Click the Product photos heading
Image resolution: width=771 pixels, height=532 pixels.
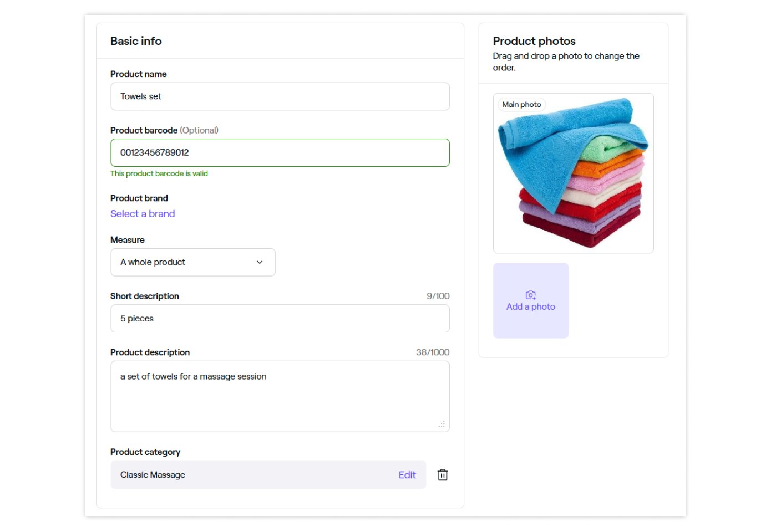pyautogui.click(x=534, y=41)
